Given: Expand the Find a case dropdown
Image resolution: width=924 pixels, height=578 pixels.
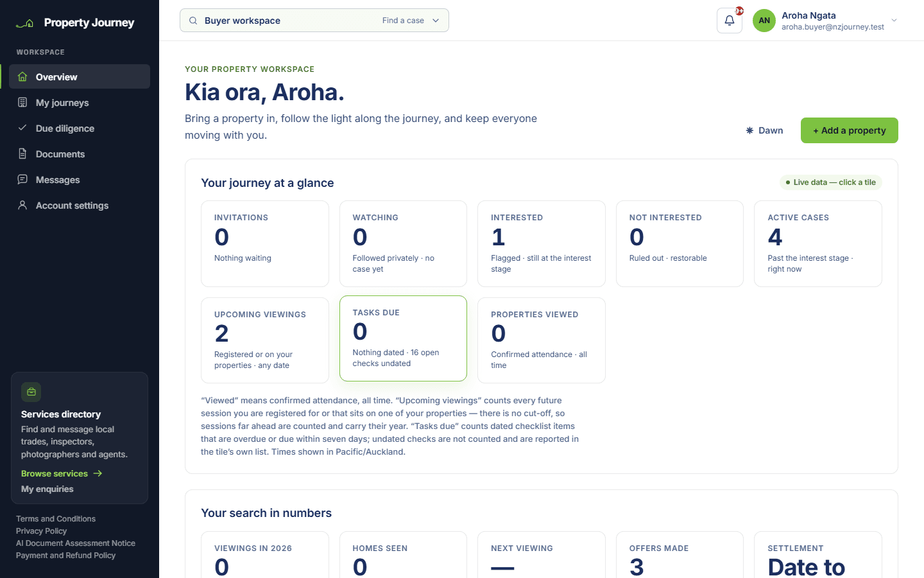Looking at the screenshot, I should pos(411,21).
